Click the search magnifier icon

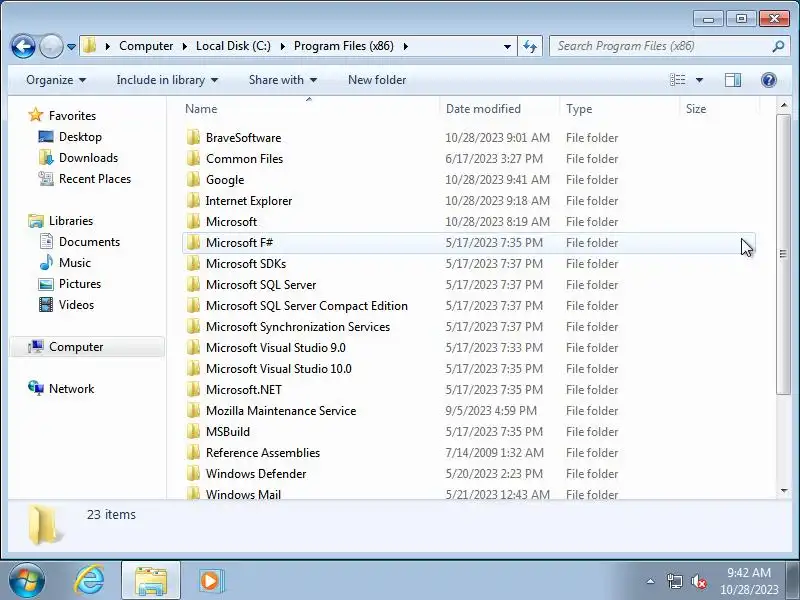pyautogui.click(x=778, y=46)
